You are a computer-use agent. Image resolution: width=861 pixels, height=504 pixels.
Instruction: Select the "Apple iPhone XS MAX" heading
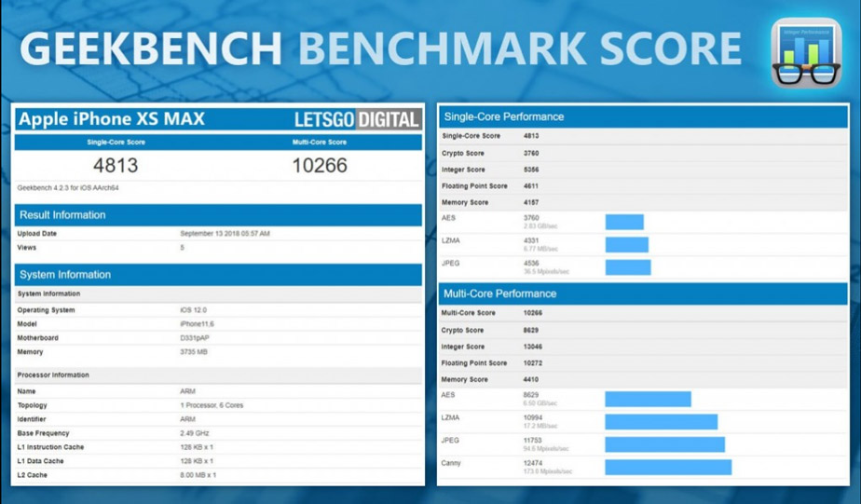(x=112, y=118)
